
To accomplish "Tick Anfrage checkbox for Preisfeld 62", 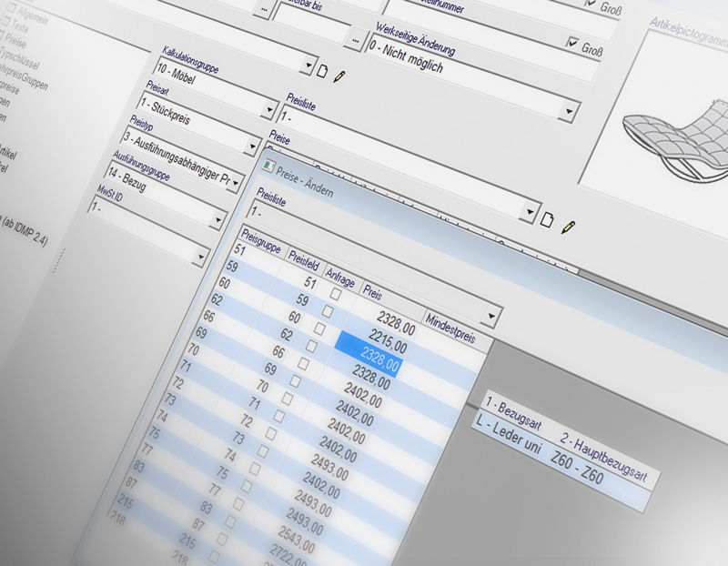I will tap(311, 347).
